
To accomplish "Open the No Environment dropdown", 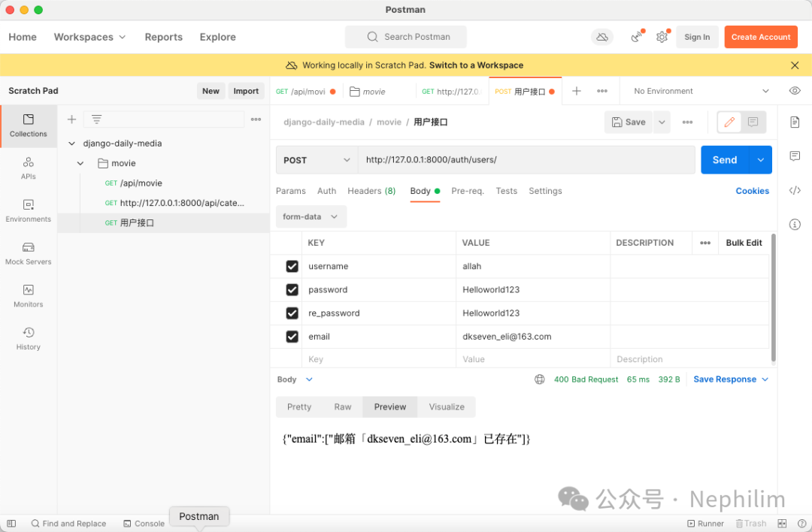I will click(701, 91).
